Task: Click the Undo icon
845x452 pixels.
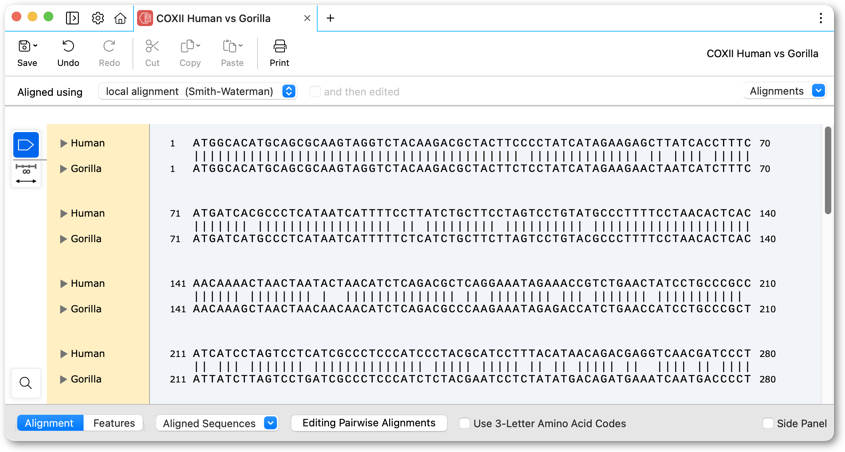Action: (68, 46)
